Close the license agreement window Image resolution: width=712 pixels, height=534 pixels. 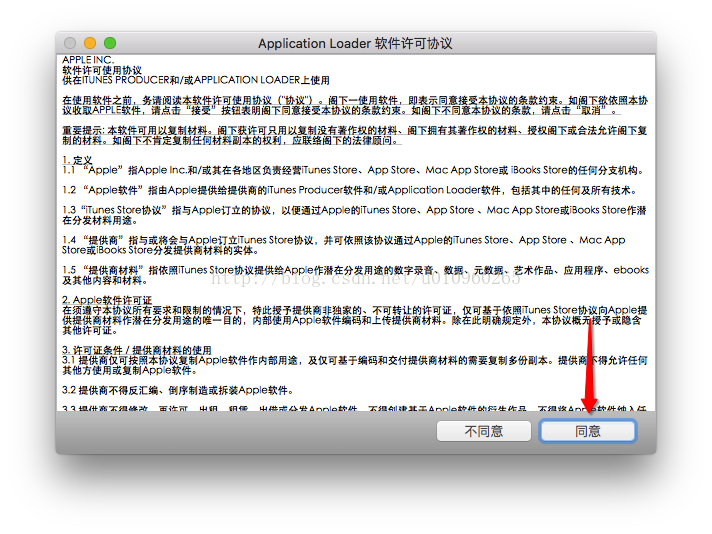pyautogui.click(x=70, y=43)
